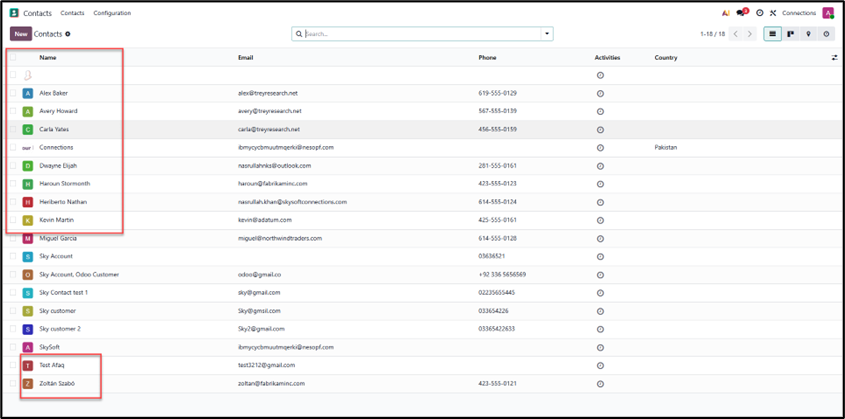Sort by Name column header
Screen dimensions: 845x419
[48, 58]
